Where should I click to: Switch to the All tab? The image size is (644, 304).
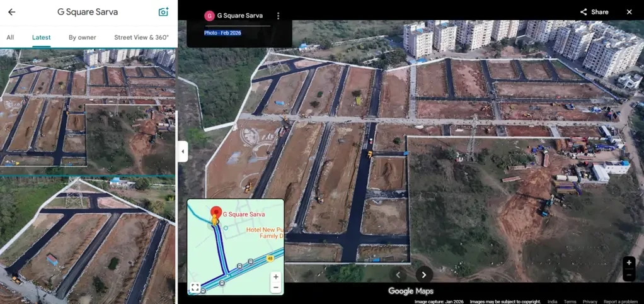pyautogui.click(x=10, y=37)
